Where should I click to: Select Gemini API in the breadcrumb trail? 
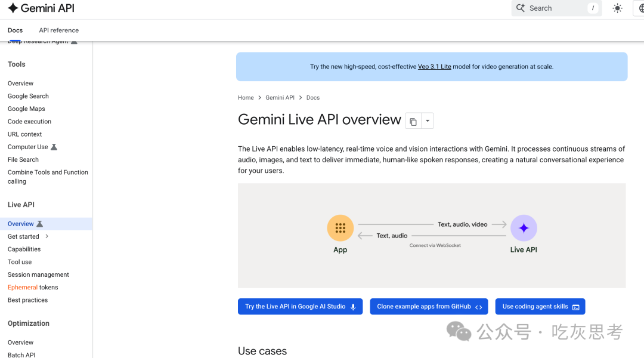280,98
